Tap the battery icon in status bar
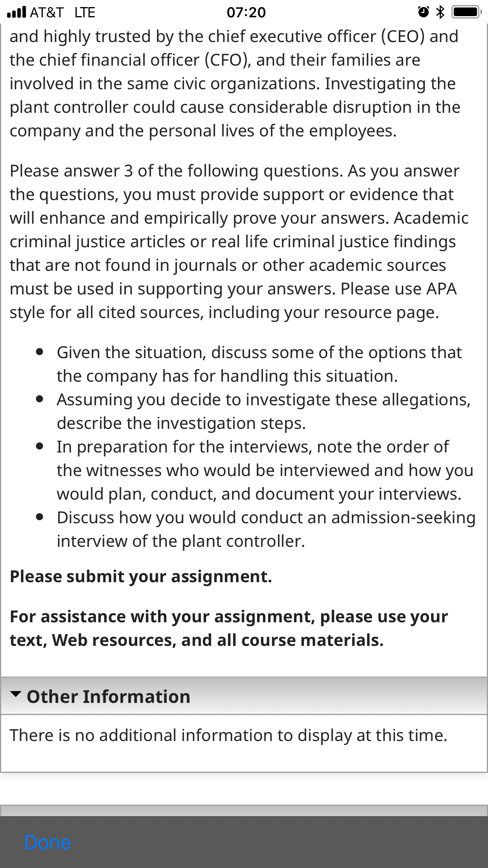Image resolution: width=488 pixels, height=868 pixels. [x=466, y=12]
